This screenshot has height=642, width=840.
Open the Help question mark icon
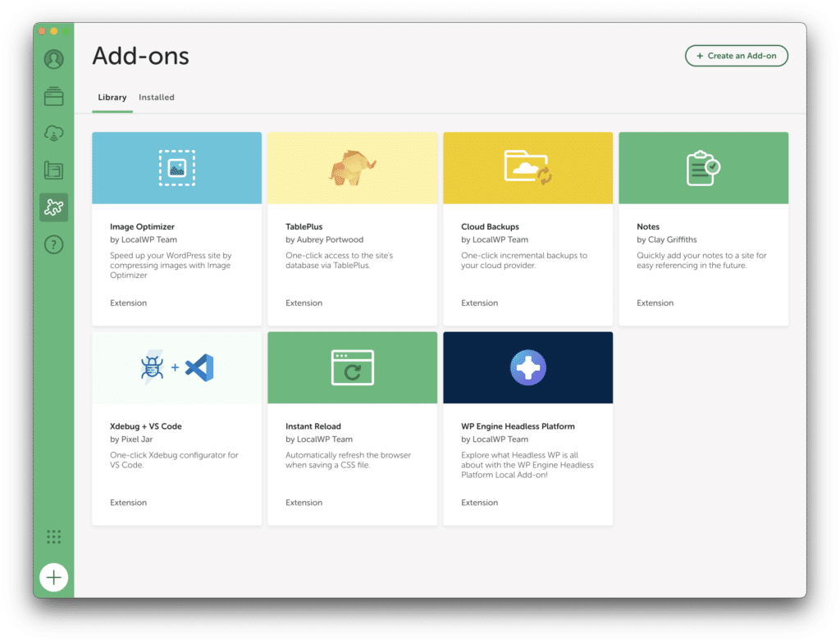coord(53,244)
